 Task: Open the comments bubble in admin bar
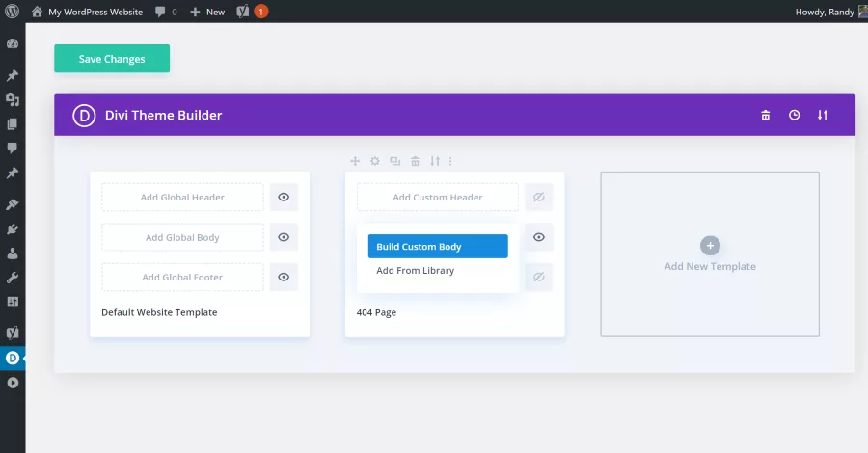(166, 12)
